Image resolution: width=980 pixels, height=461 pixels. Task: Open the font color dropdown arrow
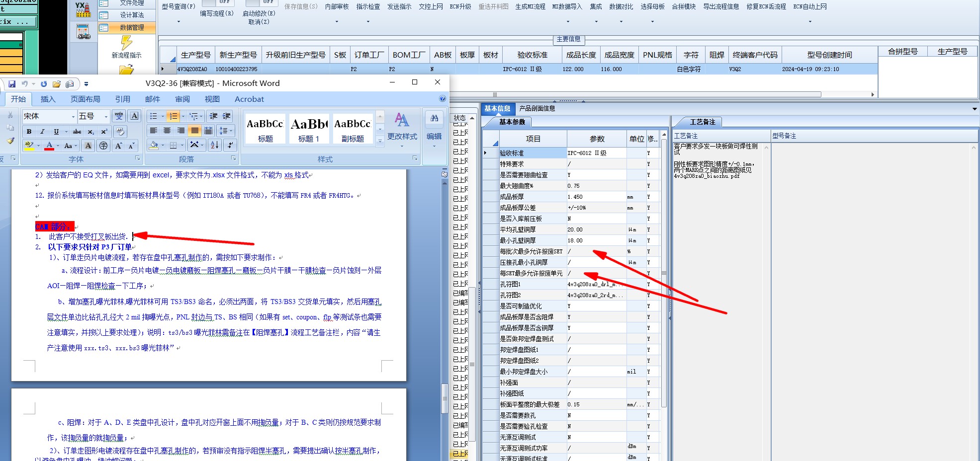coord(58,146)
